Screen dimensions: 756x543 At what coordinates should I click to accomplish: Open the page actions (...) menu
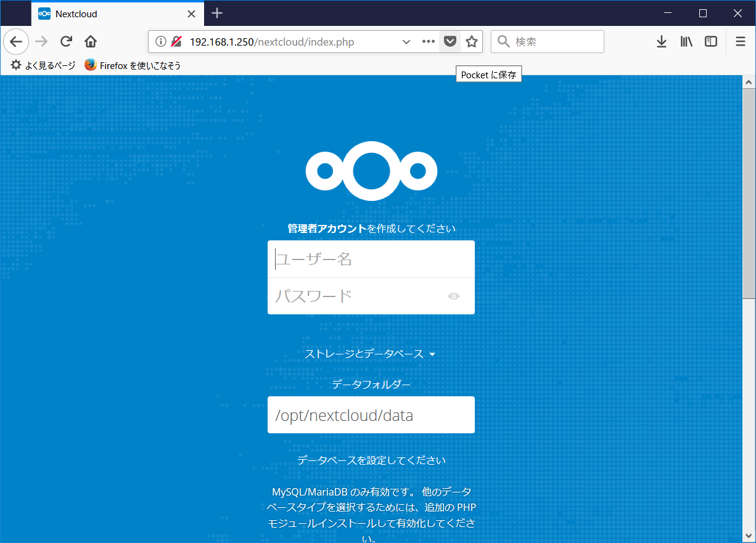tap(428, 41)
